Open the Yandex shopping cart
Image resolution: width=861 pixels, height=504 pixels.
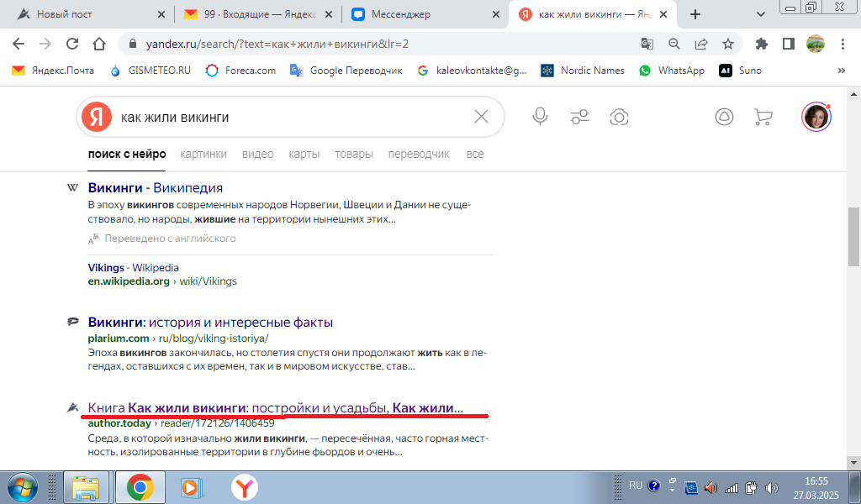763,117
